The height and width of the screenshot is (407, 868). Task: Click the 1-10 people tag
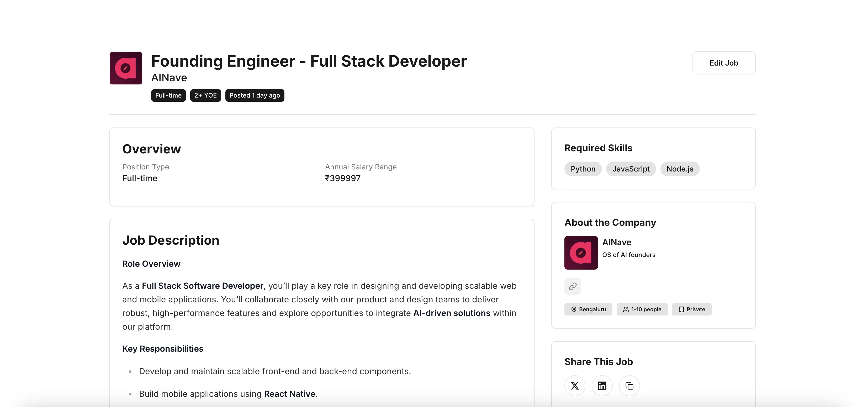pos(642,309)
